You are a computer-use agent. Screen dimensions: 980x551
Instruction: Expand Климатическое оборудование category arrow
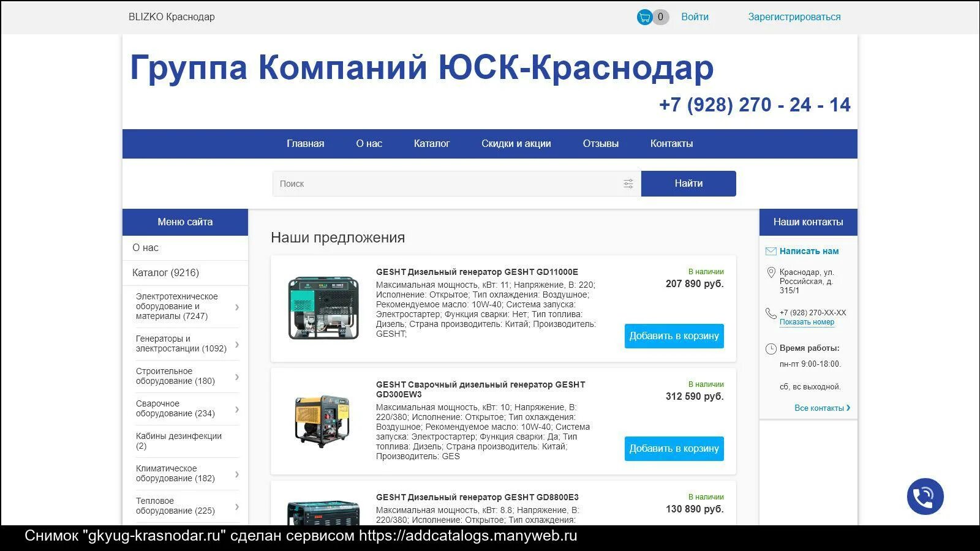coord(237,474)
